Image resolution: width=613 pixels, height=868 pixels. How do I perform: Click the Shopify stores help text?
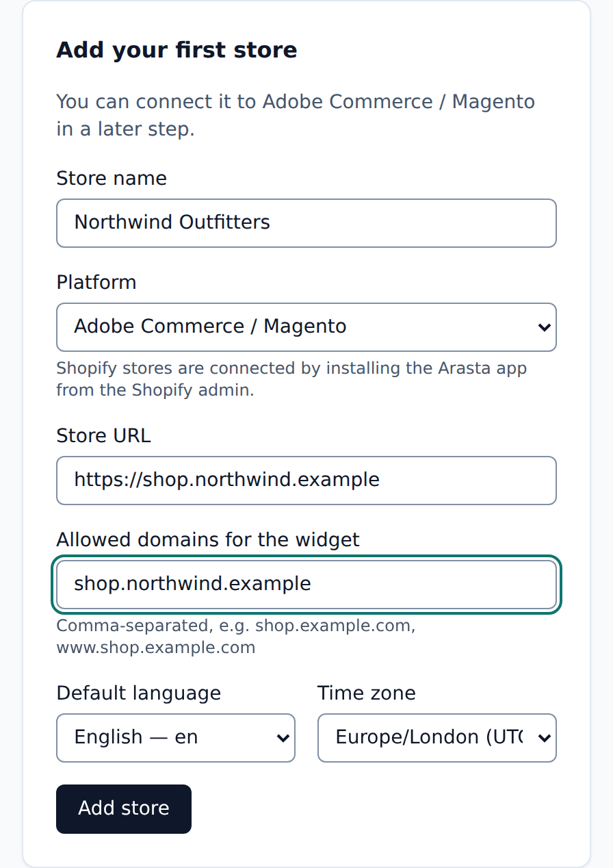tap(291, 379)
